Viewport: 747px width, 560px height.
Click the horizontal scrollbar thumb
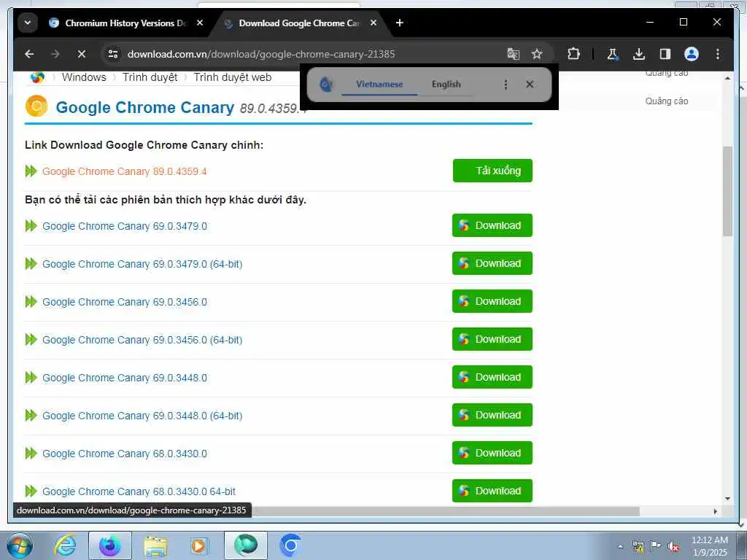[446, 511]
